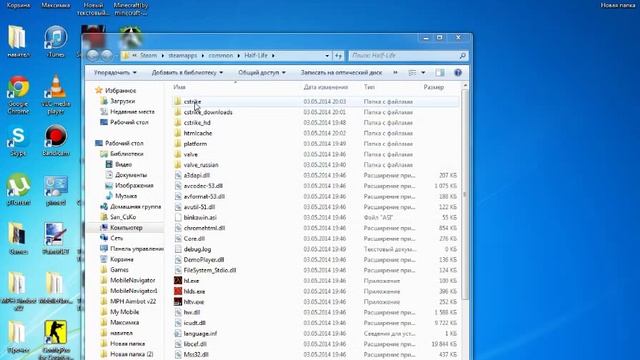The width and height of the screenshot is (640, 360).
Task: Sort by the Тип column header
Action: [369, 87]
